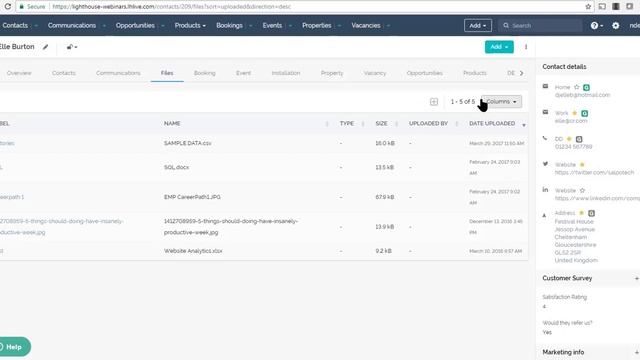Toggle the favourite star for Address
The height and width of the screenshot is (360, 640).
[x=581, y=213]
